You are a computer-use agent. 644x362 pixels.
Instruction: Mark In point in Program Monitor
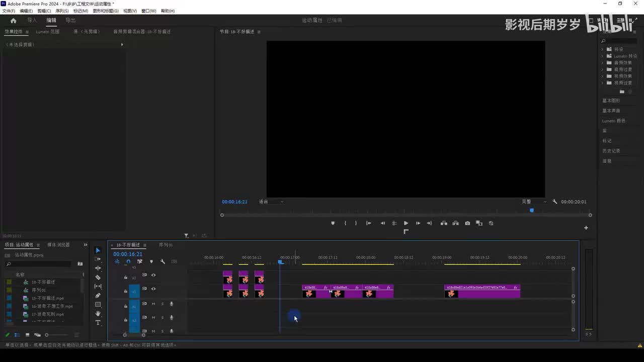click(345, 223)
